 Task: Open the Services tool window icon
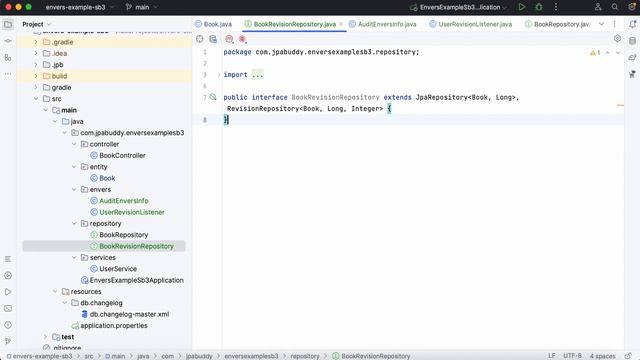8,276
